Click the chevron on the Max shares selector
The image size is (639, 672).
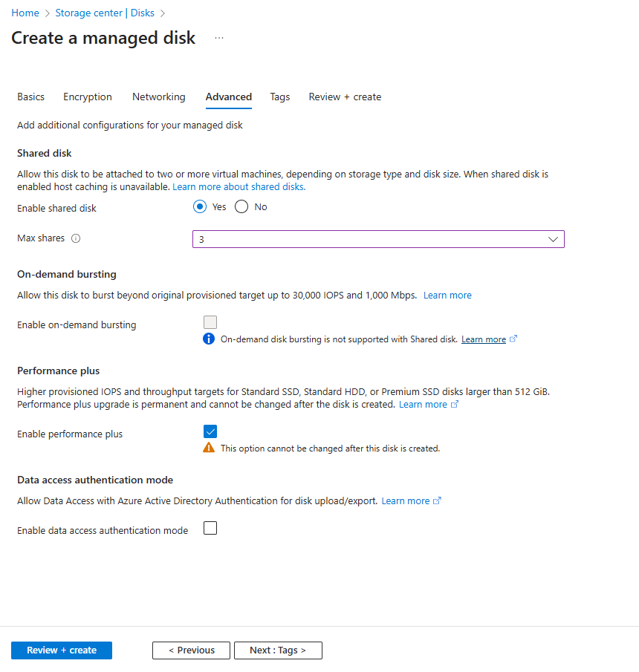click(x=553, y=238)
